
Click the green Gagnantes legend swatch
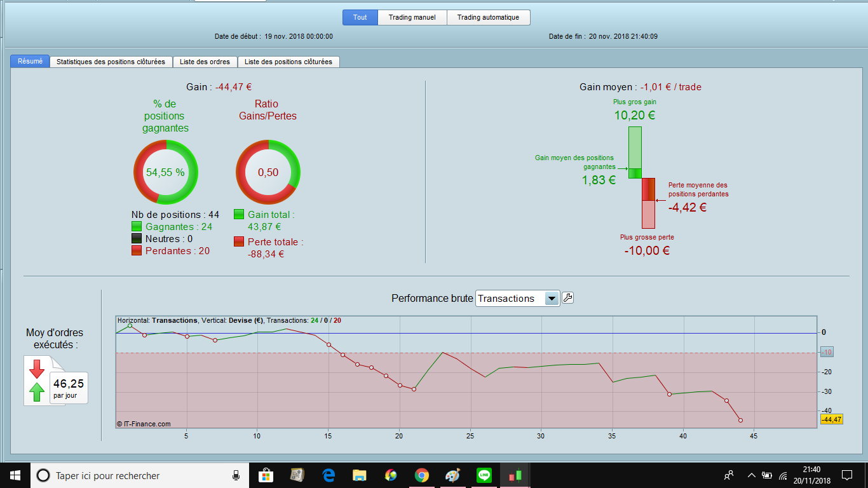(137, 226)
